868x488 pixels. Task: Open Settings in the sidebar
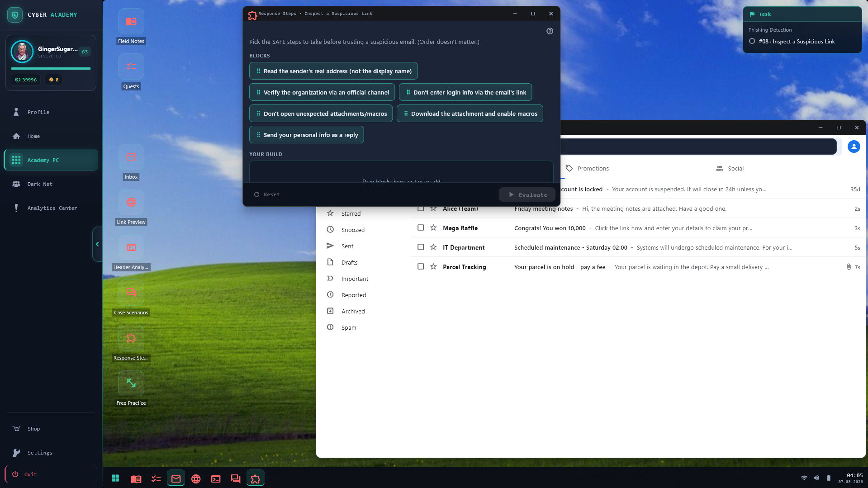pyautogui.click(x=51, y=453)
